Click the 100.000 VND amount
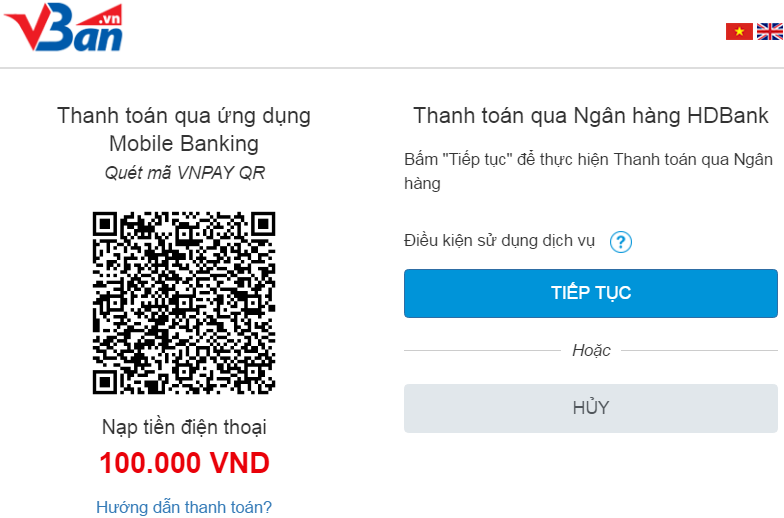This screenshot has height=518, width=784. tap(184, 463)
